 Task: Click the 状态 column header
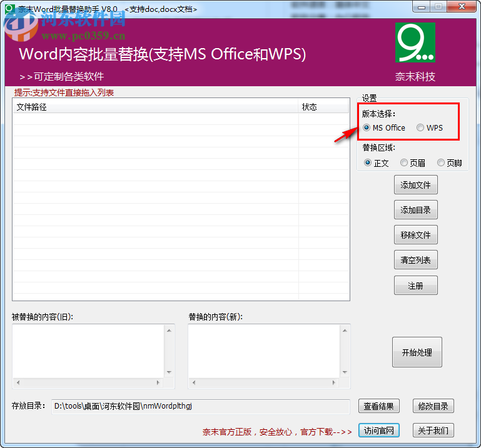pyautogui.click(x=323, y=107)
